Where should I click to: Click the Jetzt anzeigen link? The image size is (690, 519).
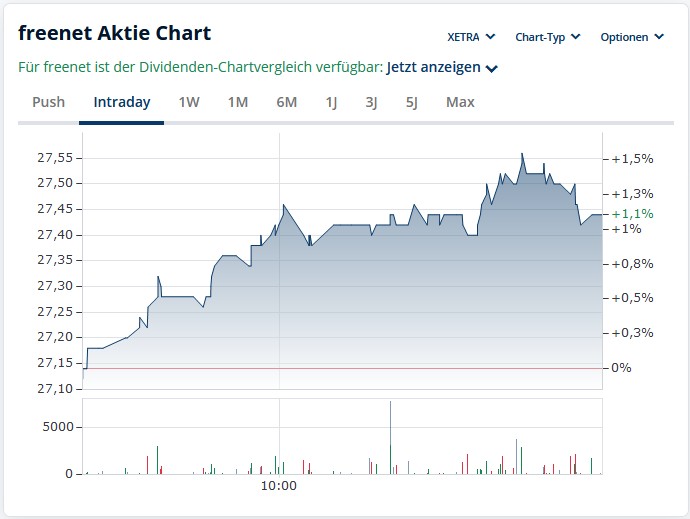pyautogui.click(x=434, y=68)
